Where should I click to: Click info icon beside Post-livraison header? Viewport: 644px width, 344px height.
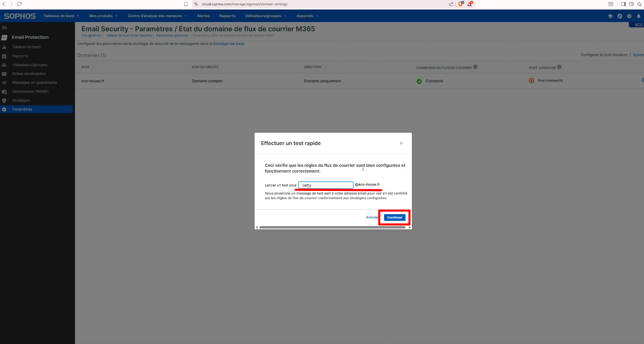coord(559,67)
